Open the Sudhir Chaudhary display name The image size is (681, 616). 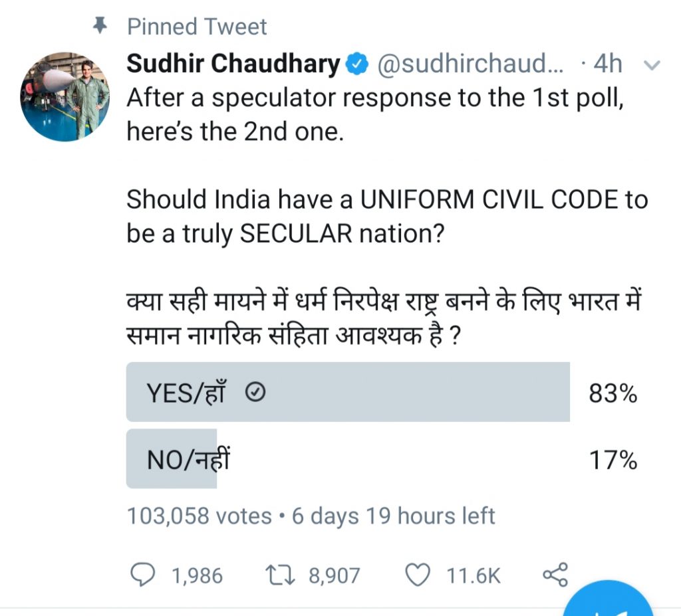(233, 64)
